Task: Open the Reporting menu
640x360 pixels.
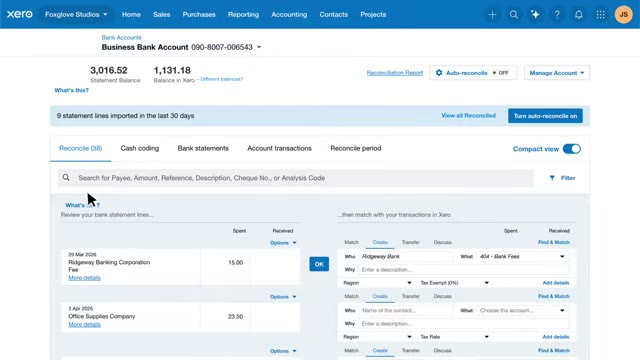Action: (x=243, y=14)
